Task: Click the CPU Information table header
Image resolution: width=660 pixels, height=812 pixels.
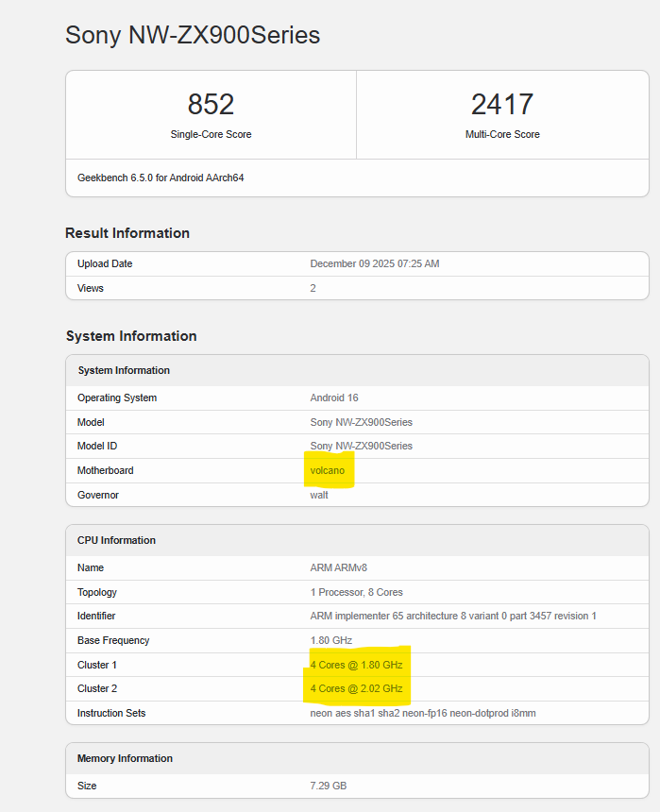Action: pos(116,540)
